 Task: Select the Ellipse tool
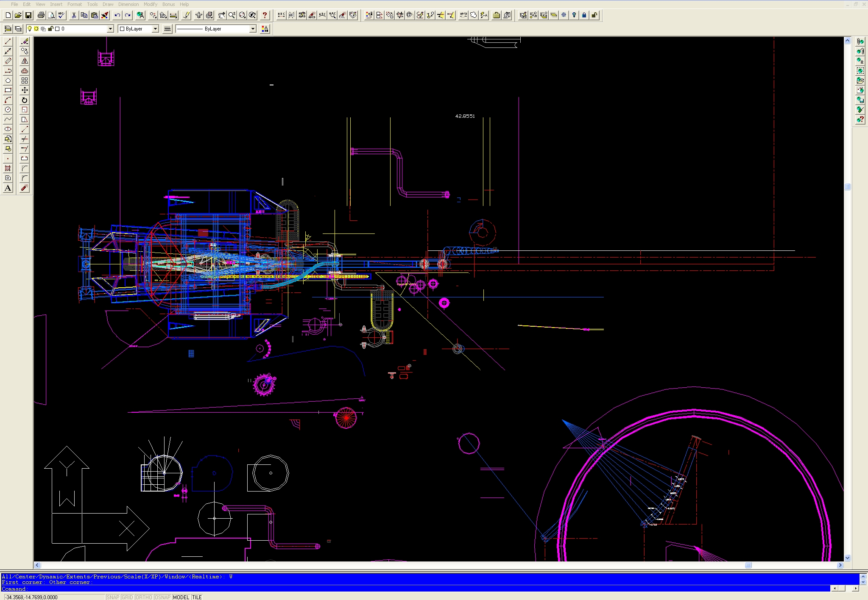8,129
